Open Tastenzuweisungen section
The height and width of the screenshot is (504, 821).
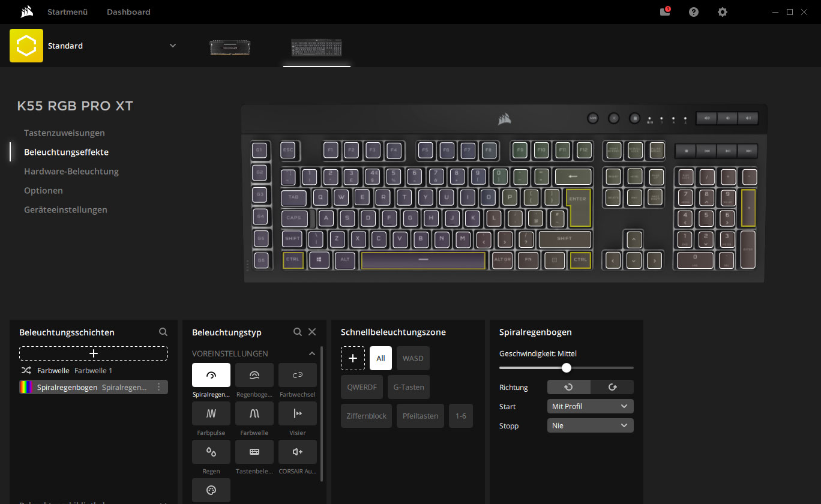pyautogui.click(x=64, y=133)
